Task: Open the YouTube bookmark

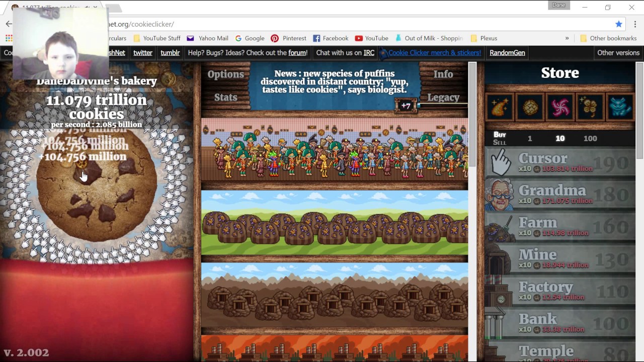Action: click(x=371, y=38)
